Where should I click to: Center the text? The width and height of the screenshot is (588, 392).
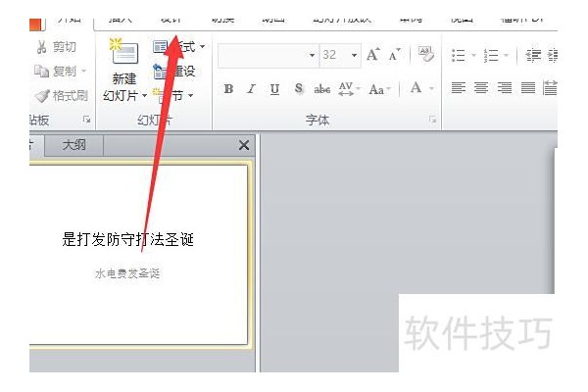[481, 88]
